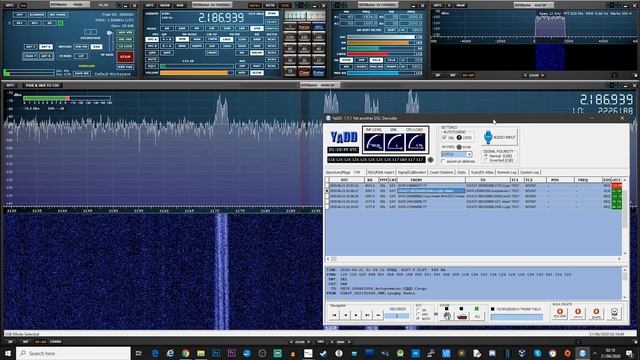Viewport: 640px width, 360px height.
Task: Select AM mode in RX Control
Action: pyautogui.click(x=167, y=29)
